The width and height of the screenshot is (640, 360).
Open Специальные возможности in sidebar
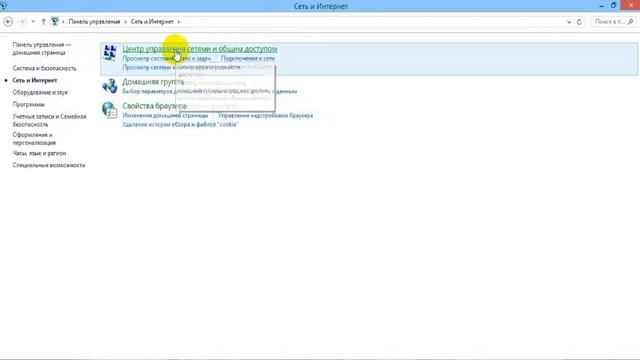49,165
